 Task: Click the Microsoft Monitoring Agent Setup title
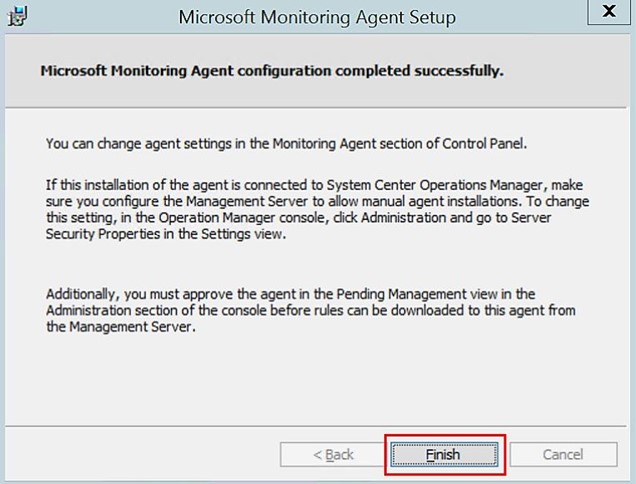tap(317, 17)
